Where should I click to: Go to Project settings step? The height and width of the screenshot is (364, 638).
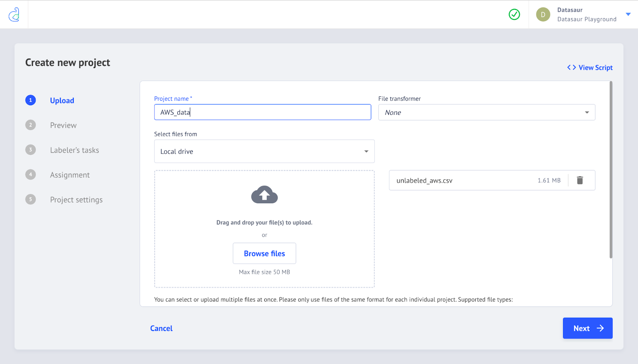coord(76,199)
